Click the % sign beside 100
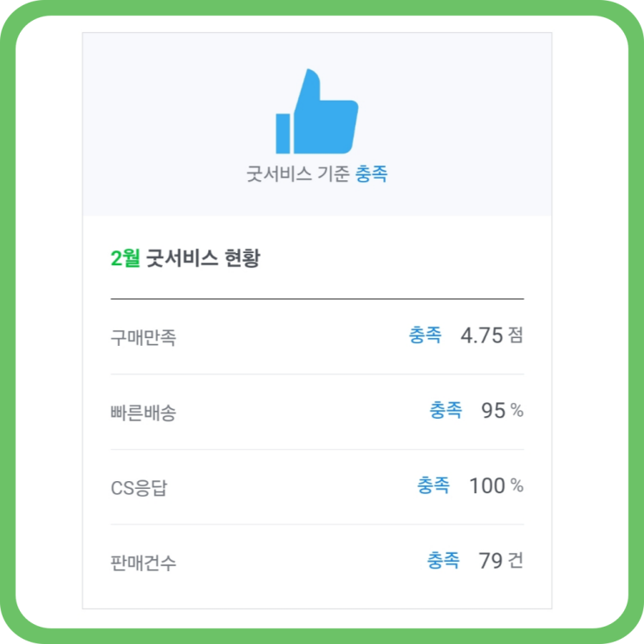 517,485
